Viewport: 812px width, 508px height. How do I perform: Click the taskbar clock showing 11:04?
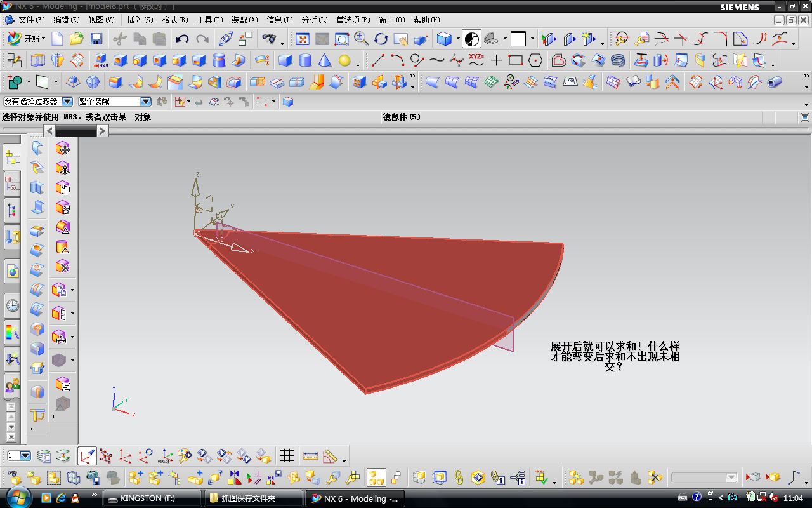(793, 498)
